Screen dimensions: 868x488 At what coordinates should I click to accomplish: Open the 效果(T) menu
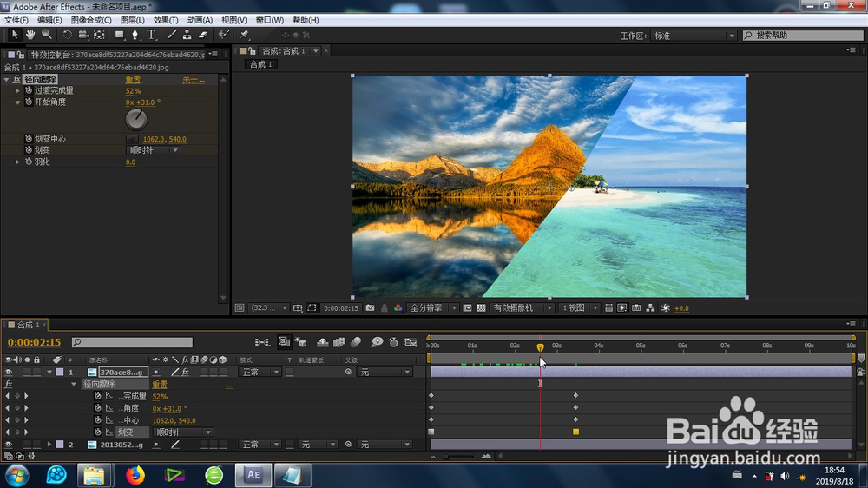click(x=166, y=20)
